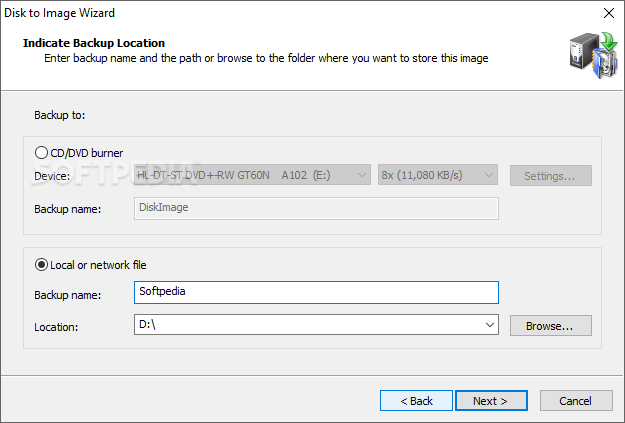The image size is (625, 423).
Task: Cancel the wizard
Action: [576, 401]
